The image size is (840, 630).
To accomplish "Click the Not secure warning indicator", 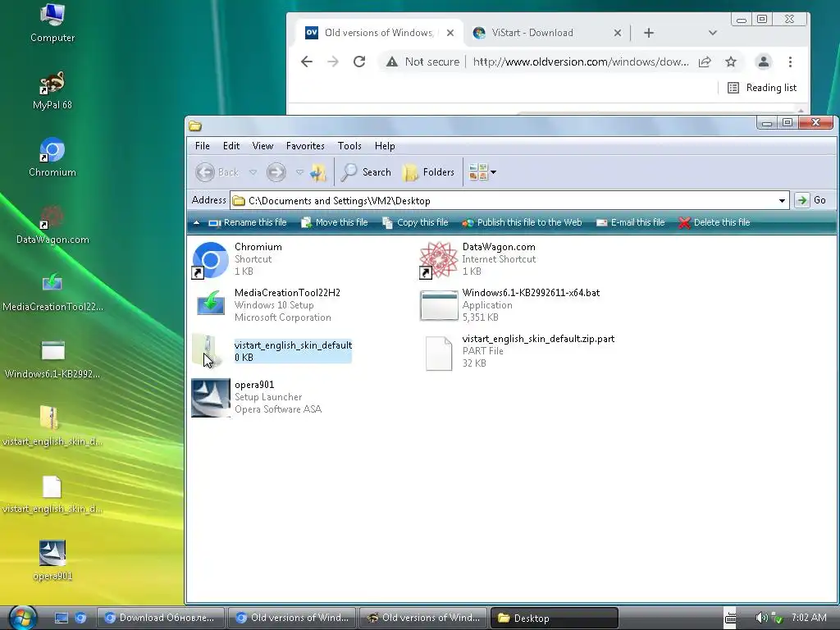I will (422, 62).
